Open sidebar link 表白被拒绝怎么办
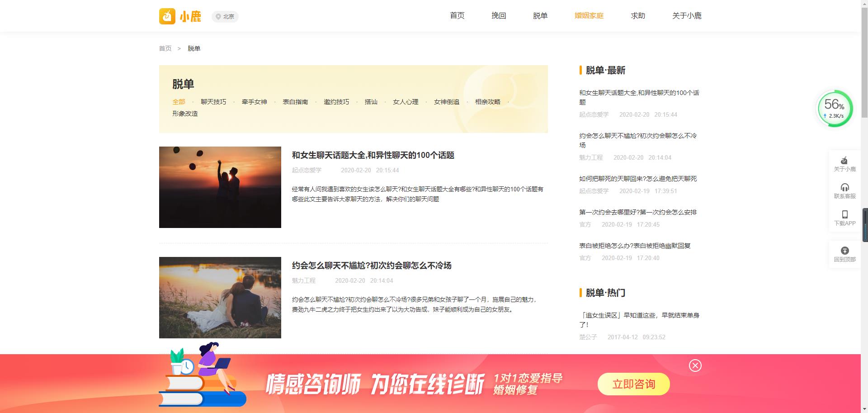Image resolution: width=868 pixels, height=413 pixels. coord(635,246)
